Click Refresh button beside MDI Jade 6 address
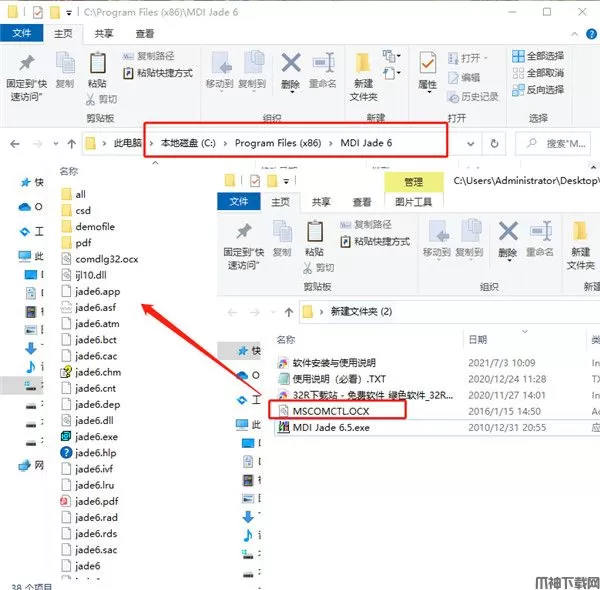The width and height of the screenshot is (600, 590). (x=494, y=144)
